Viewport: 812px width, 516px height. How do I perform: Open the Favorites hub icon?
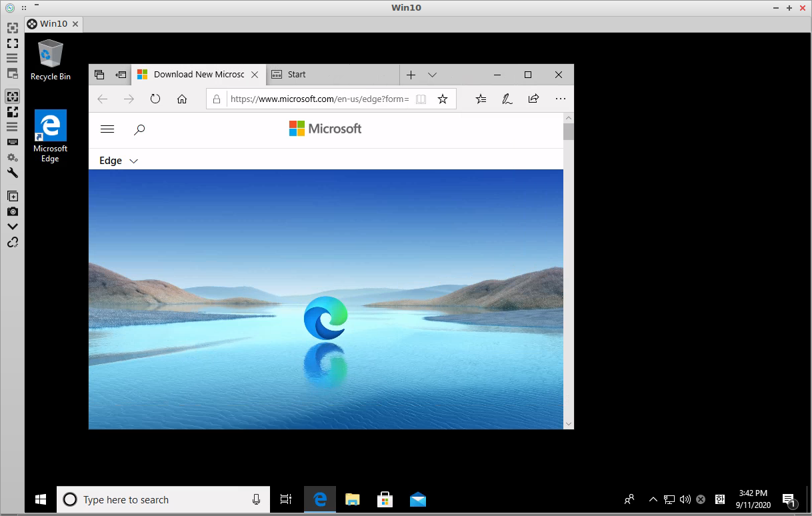[481, 99]
